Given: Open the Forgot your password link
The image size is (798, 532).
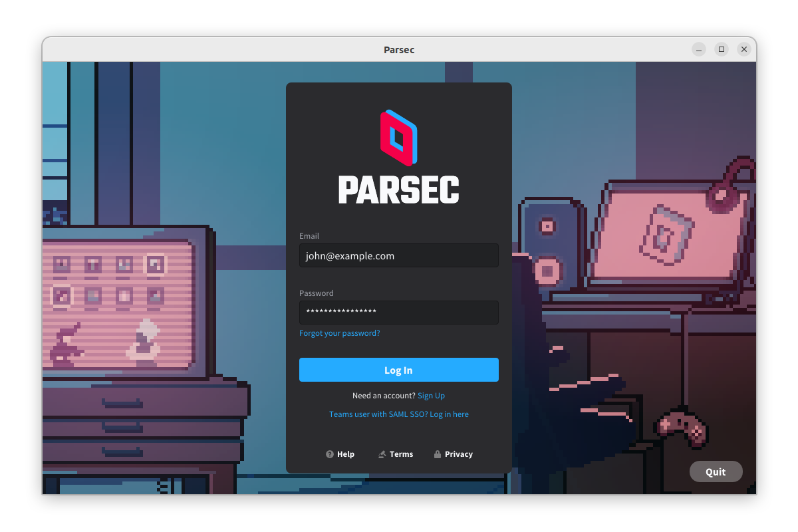Looking at the screenshot, I should click(x=340, y=333).
